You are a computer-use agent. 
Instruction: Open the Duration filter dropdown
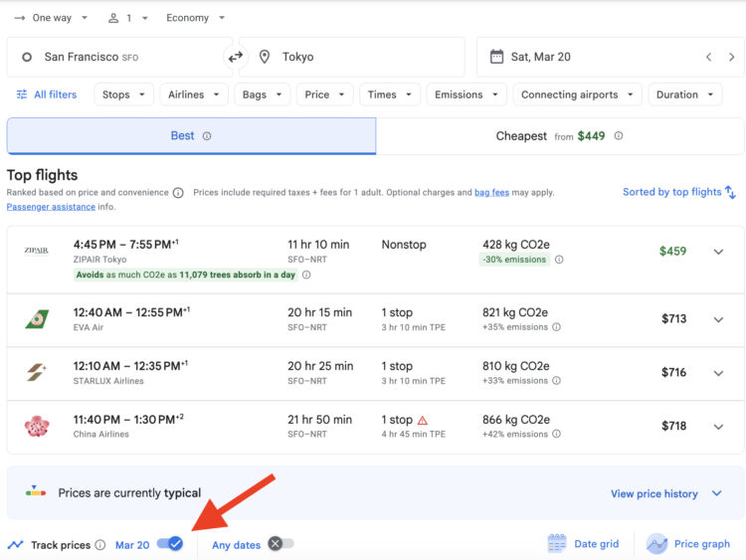click(685, 94)
